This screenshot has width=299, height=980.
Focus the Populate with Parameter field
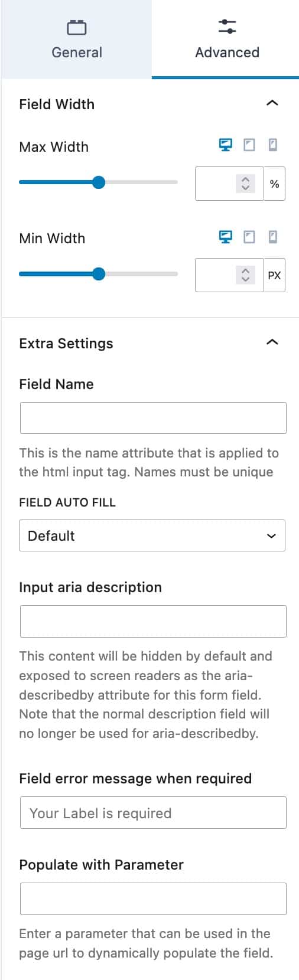tap(153, 899)
